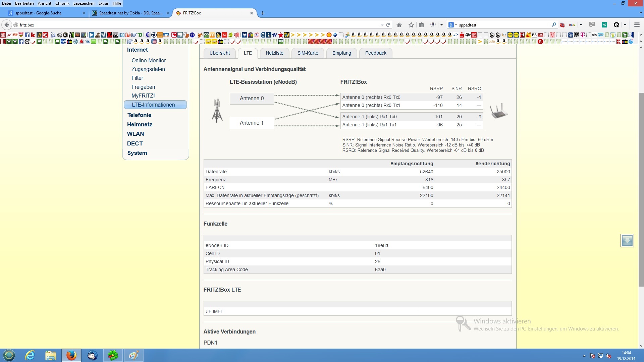This screenshot has width=644, height=362.
Task: Click the back navigation arrow
Action: pos(7,25)
